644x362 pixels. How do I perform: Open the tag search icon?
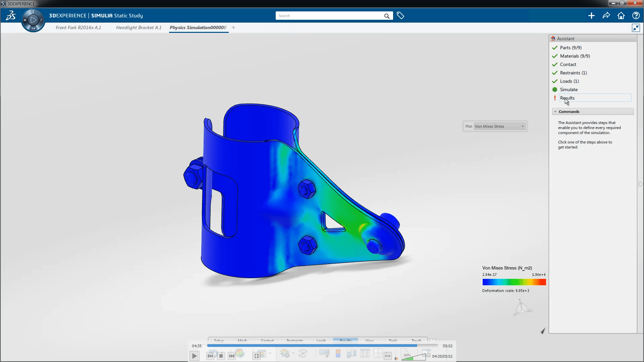click(x=400, y=15)
